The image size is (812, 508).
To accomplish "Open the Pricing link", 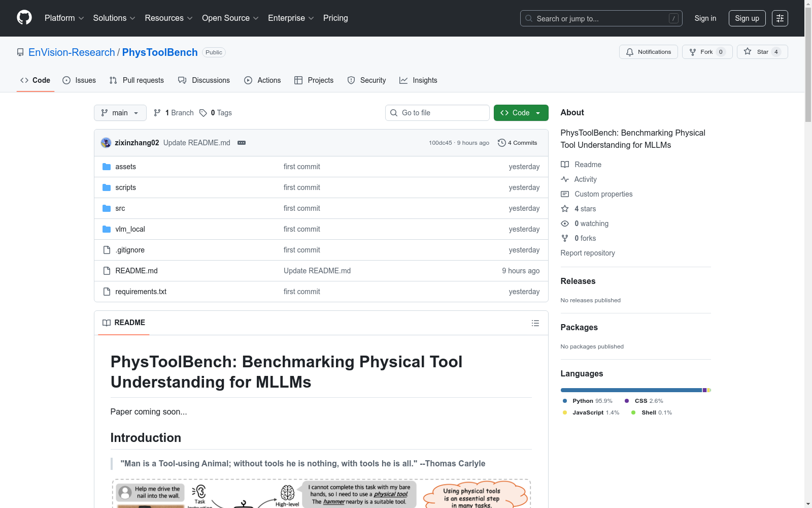I will tap(335, 18).
